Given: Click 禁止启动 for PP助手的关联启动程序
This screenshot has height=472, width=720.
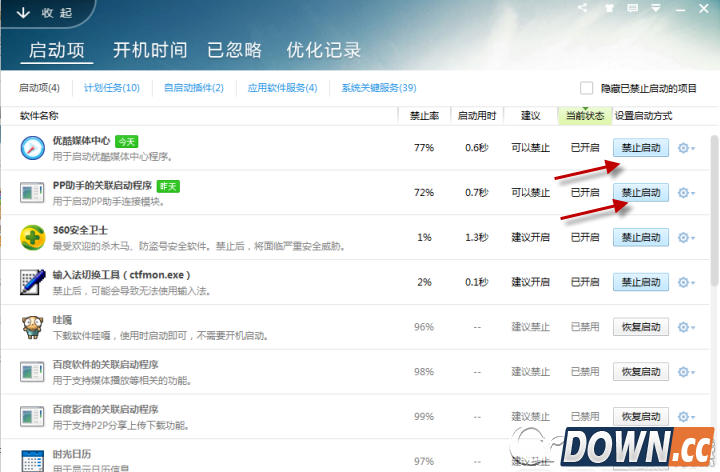Looking at the screenshot, I should [x=641, y=193].
